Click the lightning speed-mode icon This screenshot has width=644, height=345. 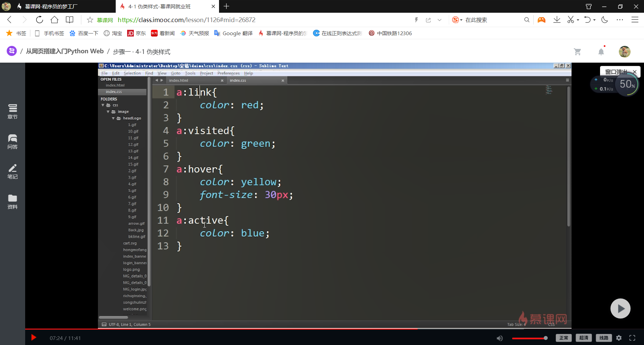(416, 20)
